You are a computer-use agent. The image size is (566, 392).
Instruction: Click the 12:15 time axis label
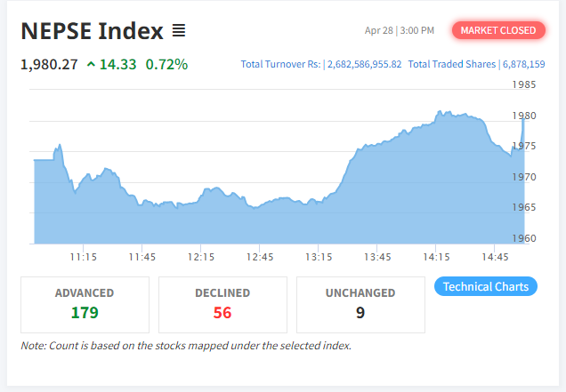coord(201,257)
